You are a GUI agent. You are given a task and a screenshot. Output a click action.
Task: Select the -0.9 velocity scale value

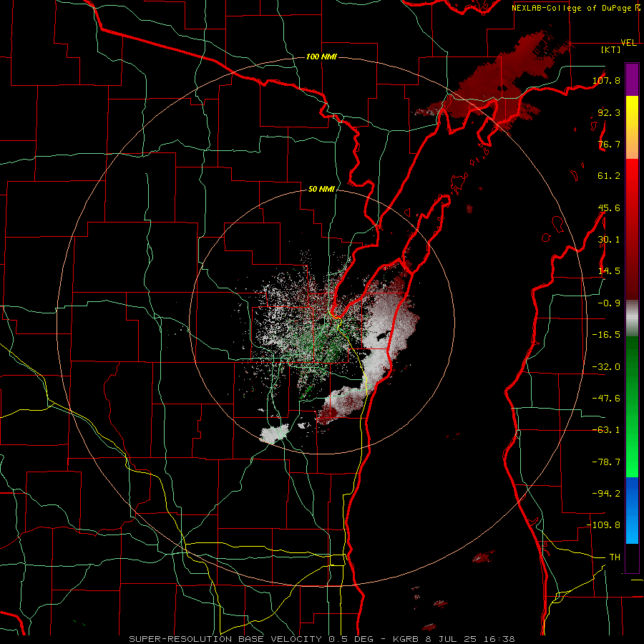coord(609,303)
